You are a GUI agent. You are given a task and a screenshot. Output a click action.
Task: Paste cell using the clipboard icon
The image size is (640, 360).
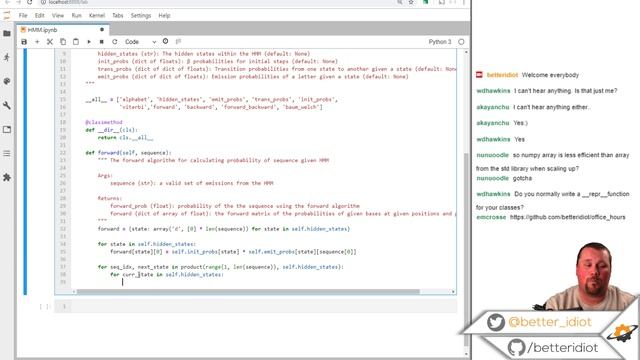click(x=76, y=42)
